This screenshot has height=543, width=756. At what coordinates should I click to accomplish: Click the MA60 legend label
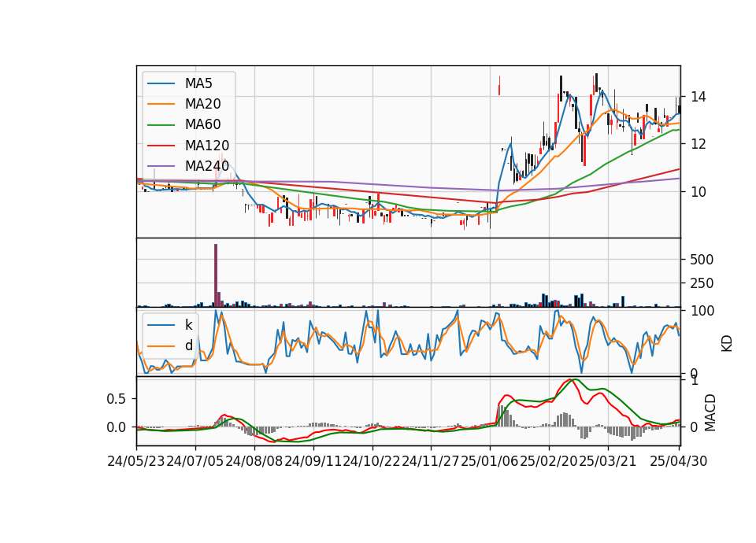[x=202, y=125]
